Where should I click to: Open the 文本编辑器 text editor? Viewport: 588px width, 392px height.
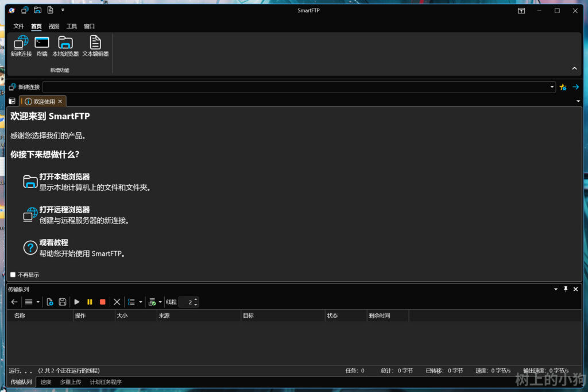(x=95, y=43)
